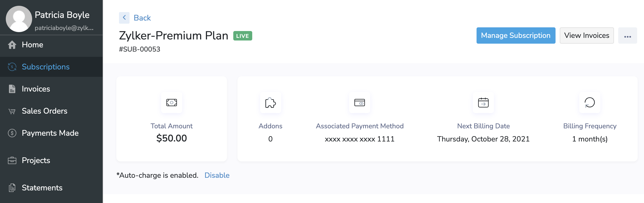Open the three-dots more options menu
The height and width of the screenshot is (203, 644).
click(628, 36)
